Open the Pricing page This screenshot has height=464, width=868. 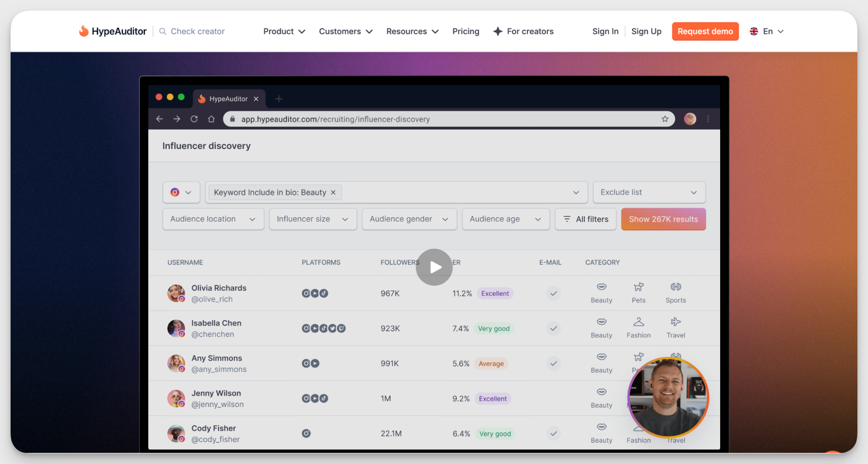[x=466, y=31]
